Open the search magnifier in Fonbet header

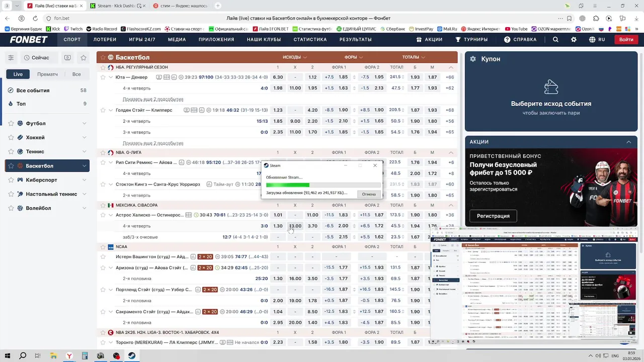(x=555, y=40)
